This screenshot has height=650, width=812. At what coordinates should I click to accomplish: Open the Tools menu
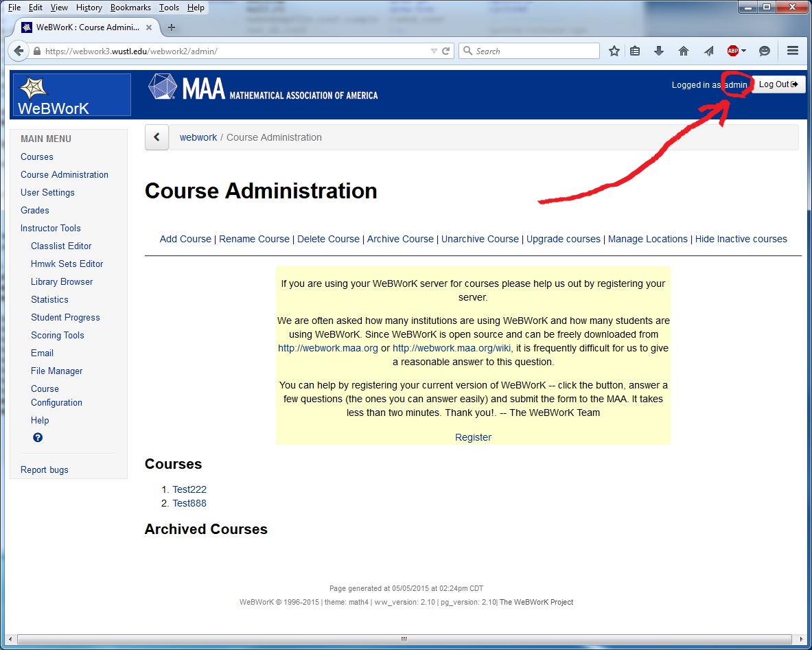[x=169, y=8]
